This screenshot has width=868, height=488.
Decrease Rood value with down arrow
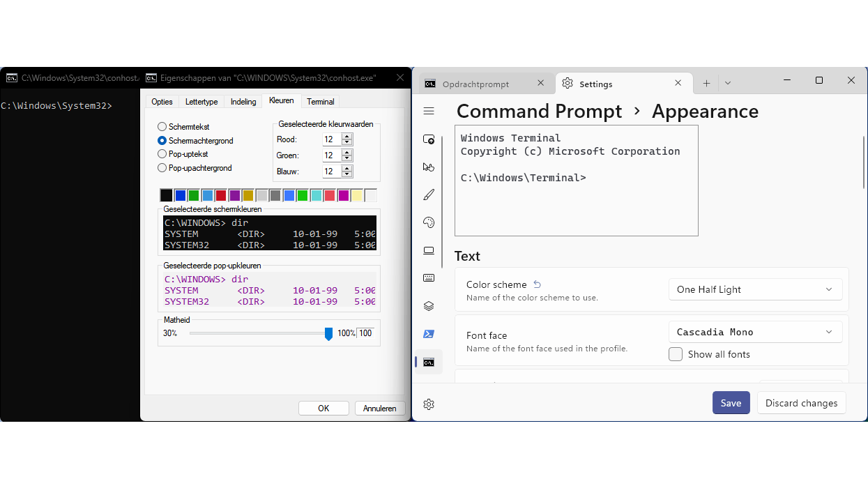[x=347, y=142]
